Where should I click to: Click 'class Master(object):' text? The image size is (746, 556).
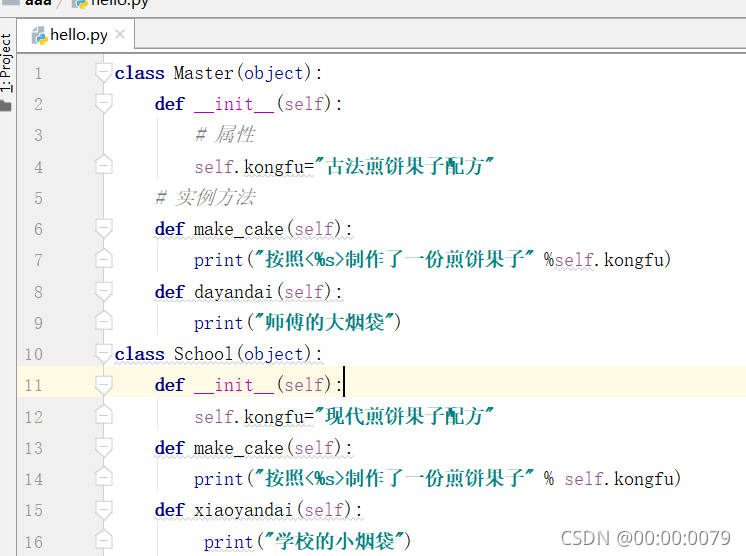pos(218,73)
